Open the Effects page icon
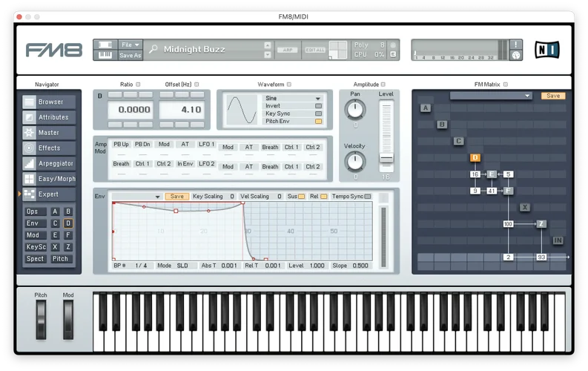 pos(29,148)
